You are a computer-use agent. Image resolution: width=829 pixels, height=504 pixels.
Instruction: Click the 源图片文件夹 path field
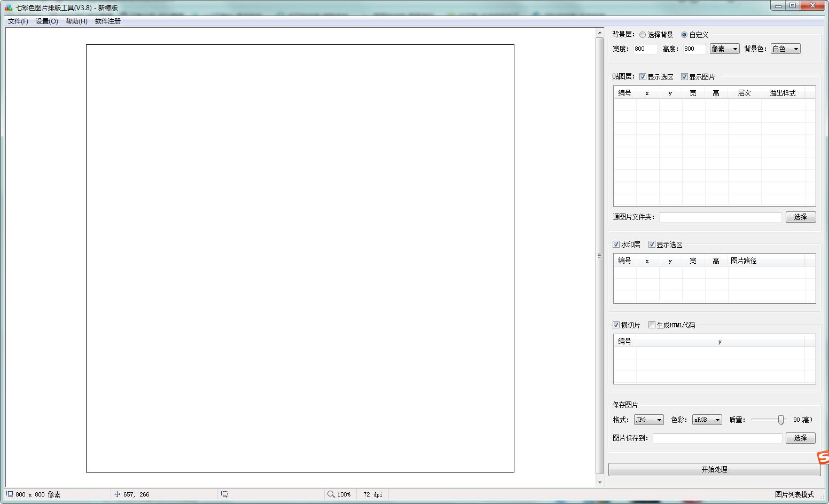click(x=720, y=217)
